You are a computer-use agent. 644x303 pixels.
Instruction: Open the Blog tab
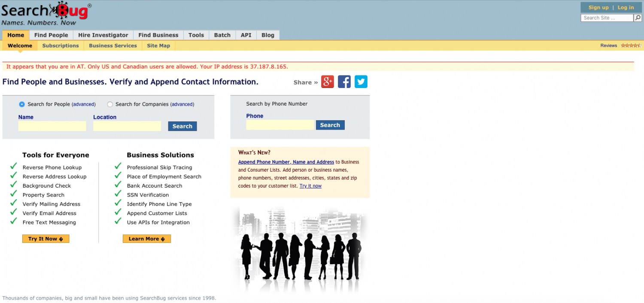268,35
